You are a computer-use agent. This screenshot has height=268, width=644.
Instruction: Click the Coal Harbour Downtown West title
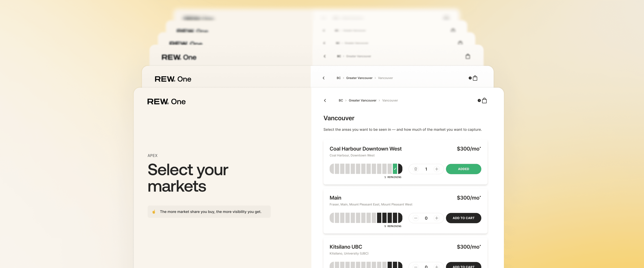tap(365, 149)
